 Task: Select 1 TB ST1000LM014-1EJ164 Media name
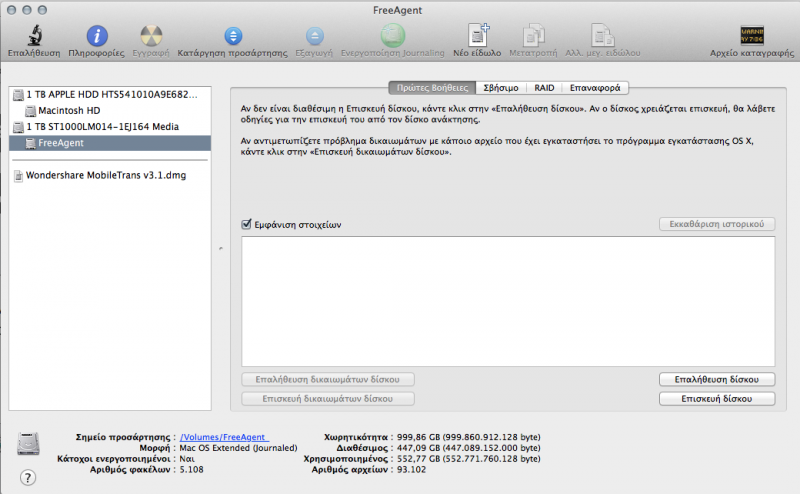click(103, 127)
